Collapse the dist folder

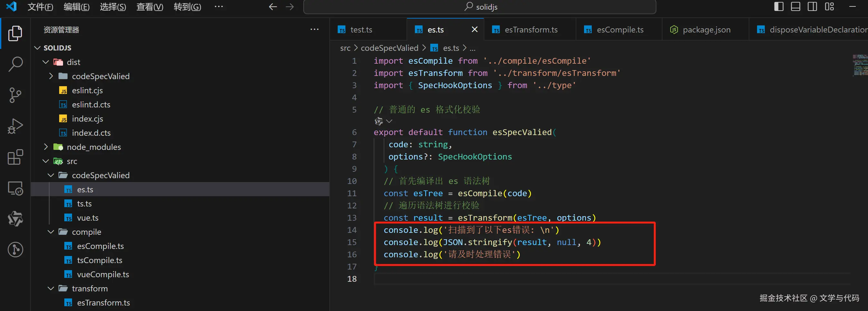46,62
